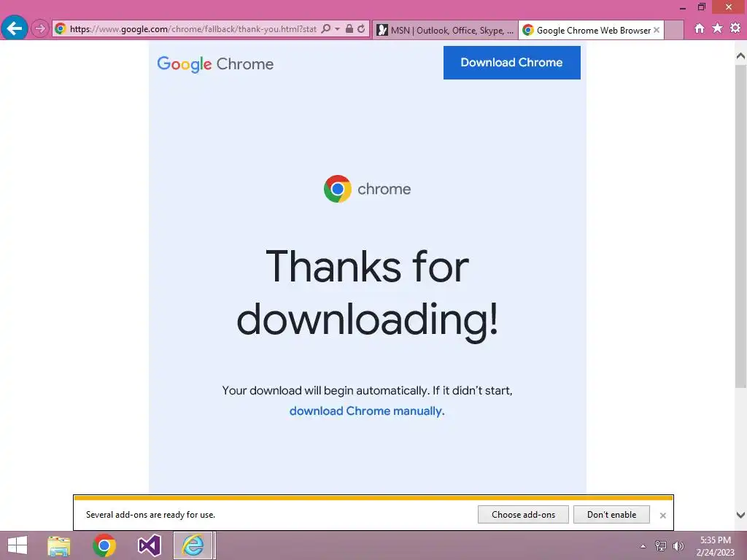Open a new blank tab
747x560 pixels.
[x=673, y=30]
